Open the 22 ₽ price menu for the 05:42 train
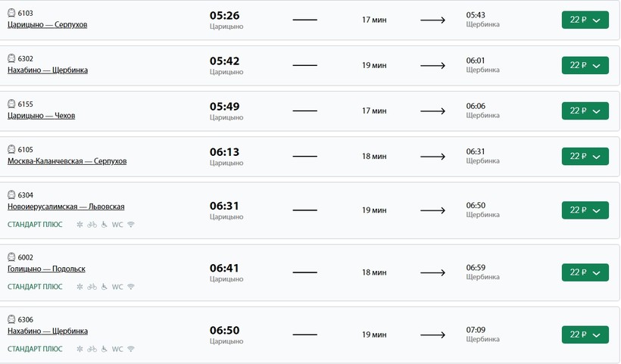621x364 pixels. point(585,66)
